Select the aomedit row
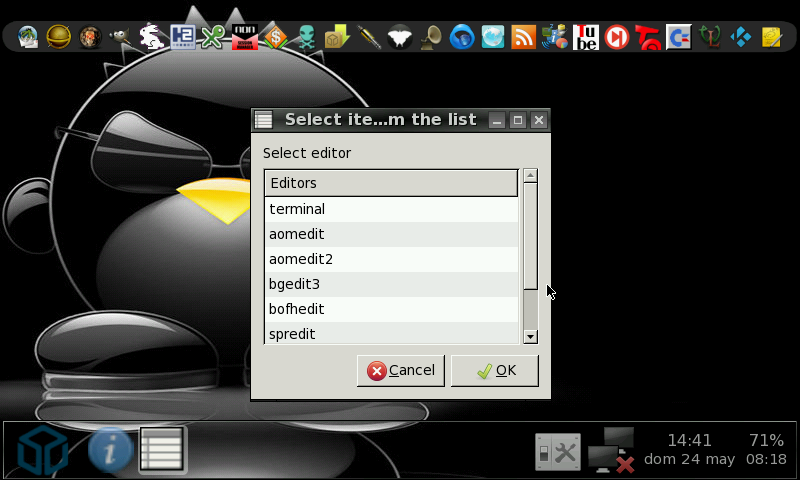Image resolution: width=800 pixels, height=480 pixels. [391, 234]
